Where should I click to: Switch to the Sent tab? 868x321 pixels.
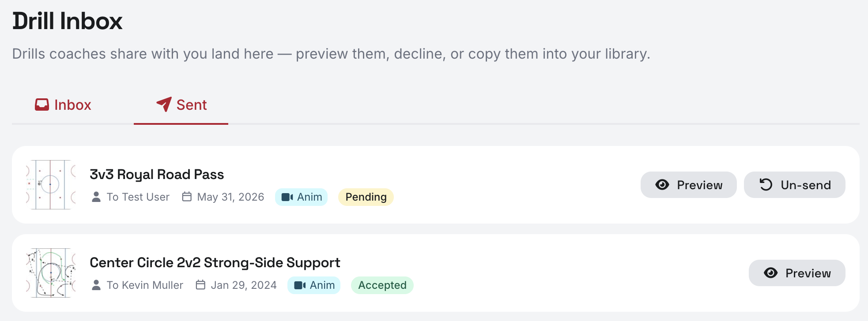[x=181, y=105]
